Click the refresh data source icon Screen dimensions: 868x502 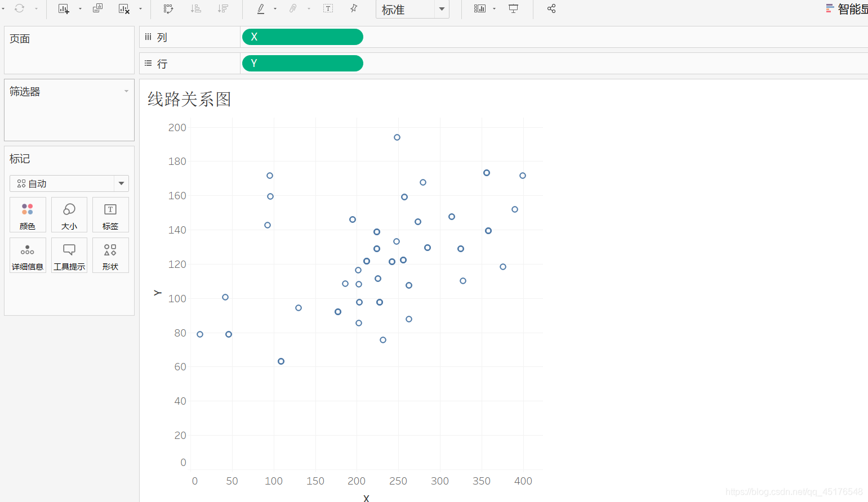click(x=19, y=8)
